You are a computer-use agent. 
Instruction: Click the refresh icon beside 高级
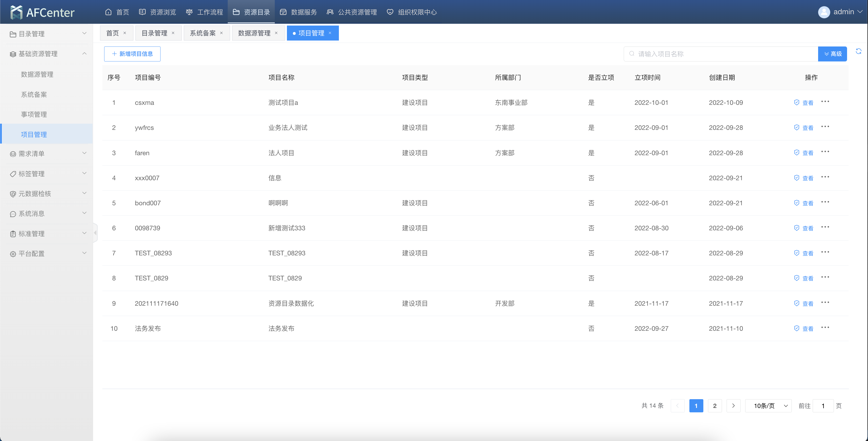click(x=859, y=51)
